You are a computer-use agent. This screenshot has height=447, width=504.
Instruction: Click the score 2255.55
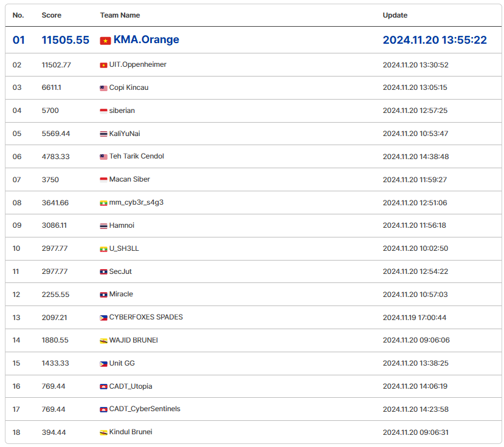pyautogui.click(x=55, y=295)
